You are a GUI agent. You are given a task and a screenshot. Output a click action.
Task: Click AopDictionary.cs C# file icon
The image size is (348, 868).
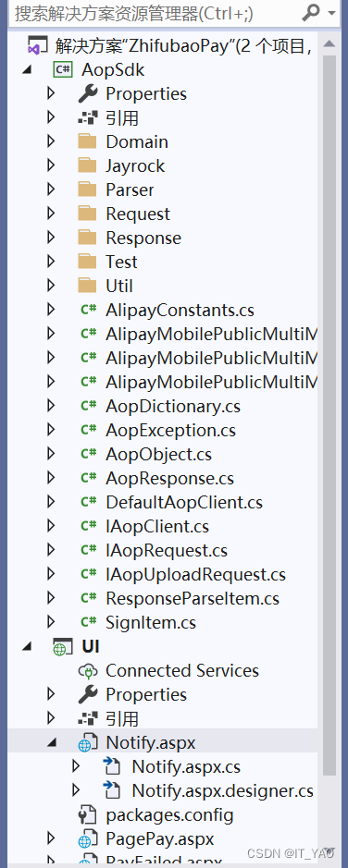point(88,406)
